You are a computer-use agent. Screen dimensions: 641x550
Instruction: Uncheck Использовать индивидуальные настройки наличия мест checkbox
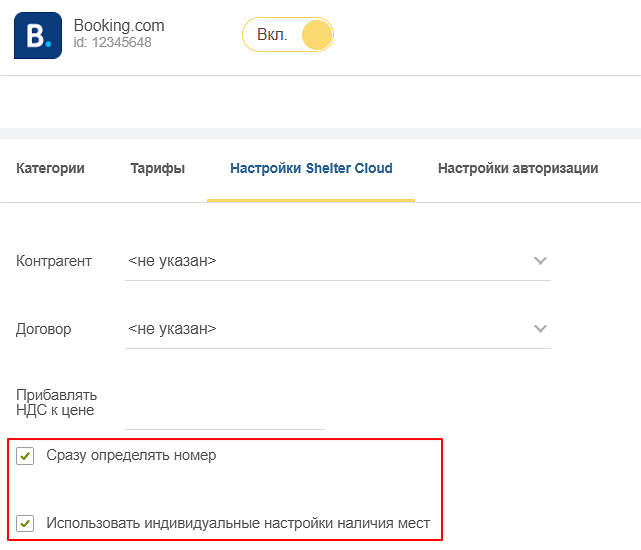[x=25, y=523]
